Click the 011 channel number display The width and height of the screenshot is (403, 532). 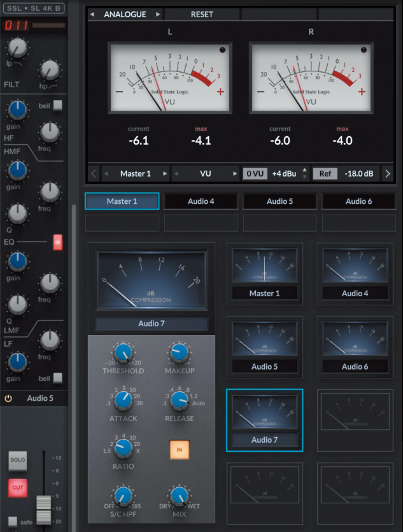coord(16,25)
